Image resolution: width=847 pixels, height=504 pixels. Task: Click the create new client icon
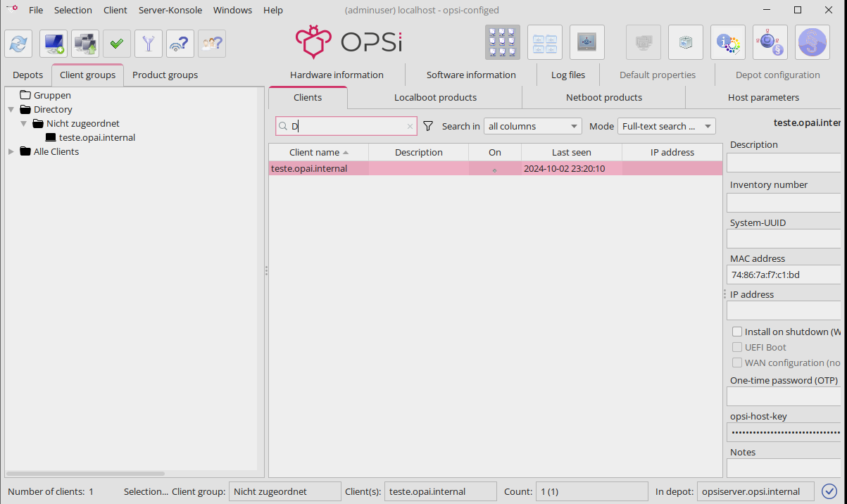(x=54, y=44)
